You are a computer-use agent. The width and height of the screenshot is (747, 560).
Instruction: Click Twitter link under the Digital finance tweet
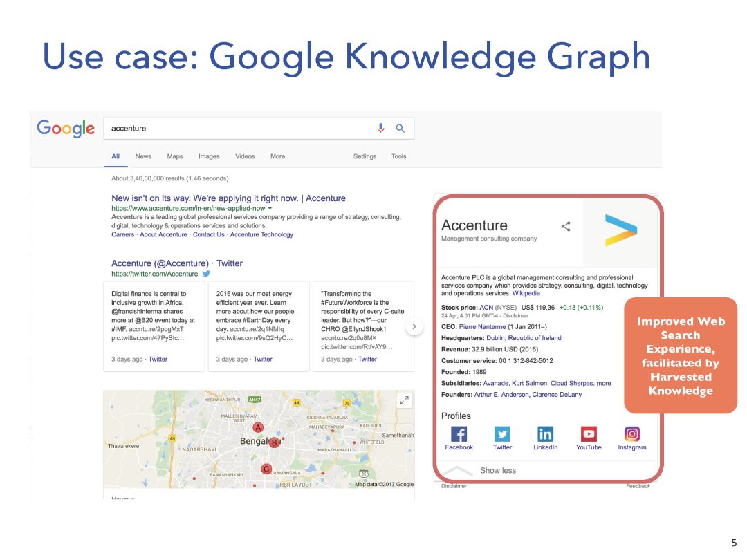click(158, 359)
